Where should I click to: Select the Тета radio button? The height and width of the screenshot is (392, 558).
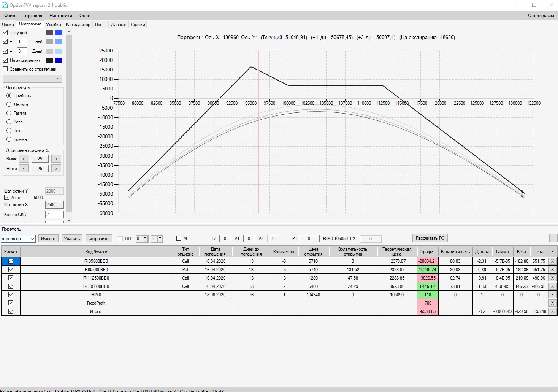tap(9, 131)
